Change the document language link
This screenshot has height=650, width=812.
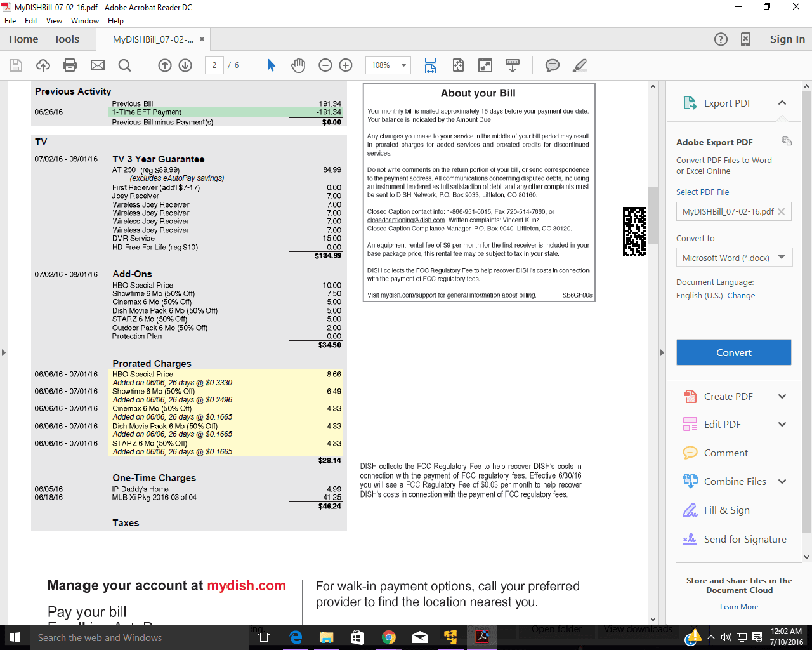741,296
